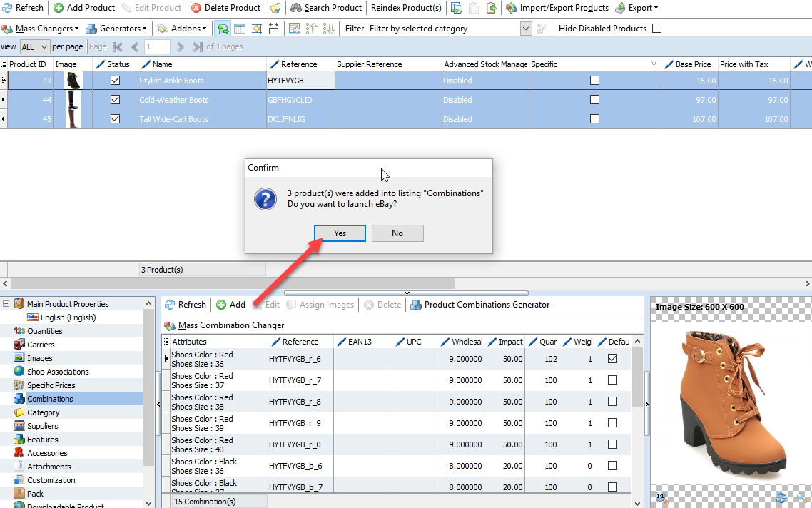The height and width of the screenshot is (508, 812).
Task: Select English (English) under Main Product Properties
Action: (x=68, y=317)
